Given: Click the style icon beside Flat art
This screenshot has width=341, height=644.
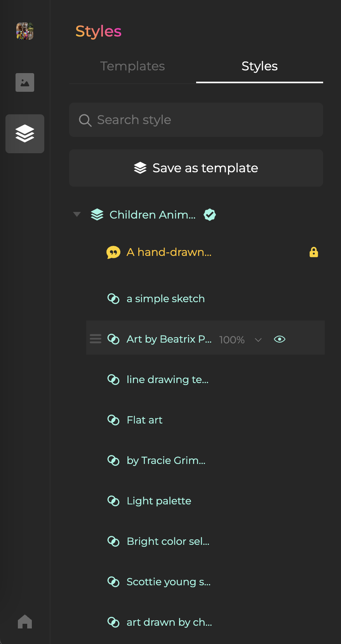Looking at the screenshot, I should (x=113, y=420).
